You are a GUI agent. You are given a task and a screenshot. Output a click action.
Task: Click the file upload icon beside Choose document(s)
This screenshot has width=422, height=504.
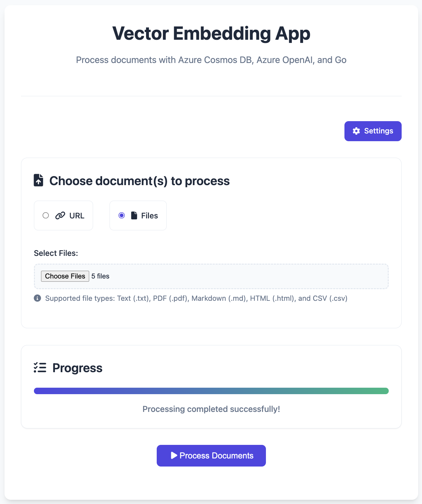[x=38, y=180]
